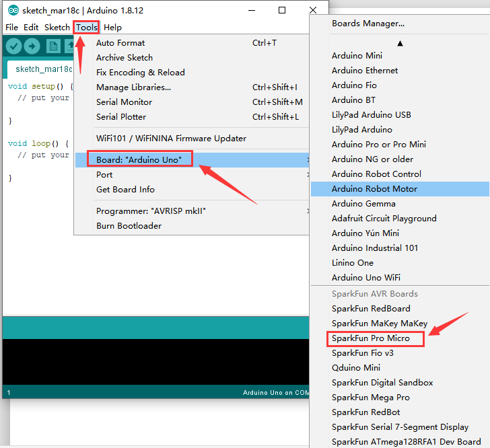Select Arduino Mini board

[400, 55]
